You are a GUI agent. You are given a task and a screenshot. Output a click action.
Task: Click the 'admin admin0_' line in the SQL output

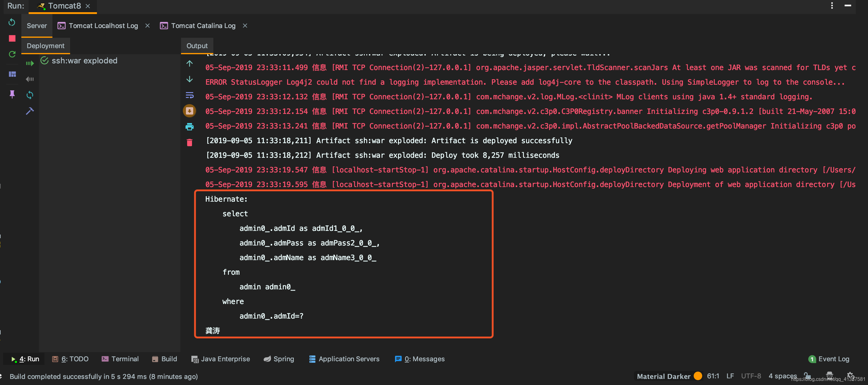point(267,287)
